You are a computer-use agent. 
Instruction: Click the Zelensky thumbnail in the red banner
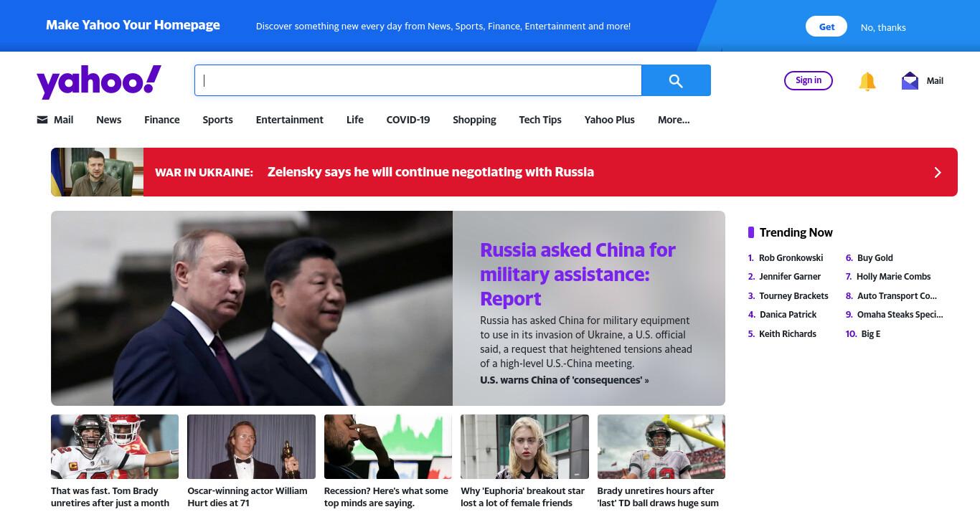97,172
